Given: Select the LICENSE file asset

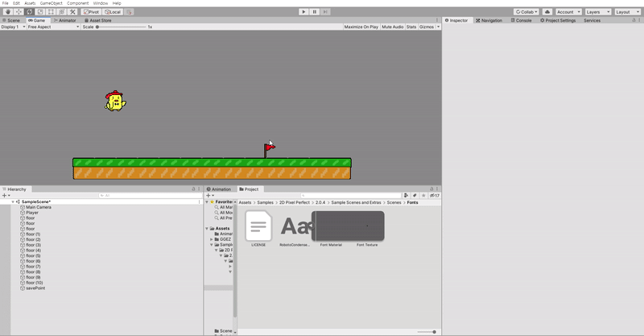Looking at the screenshot, I should 258,228.
